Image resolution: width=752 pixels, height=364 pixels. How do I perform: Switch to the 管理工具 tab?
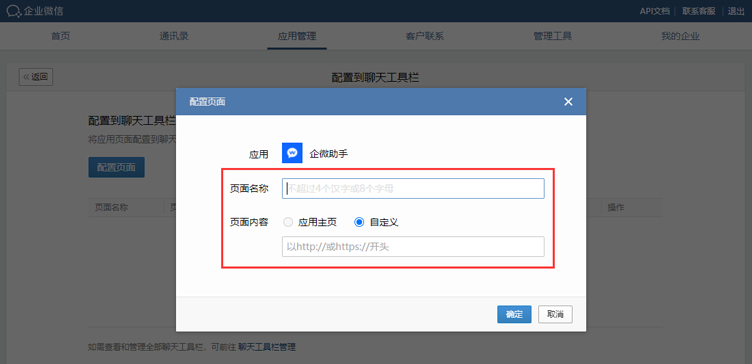(552, 36)
